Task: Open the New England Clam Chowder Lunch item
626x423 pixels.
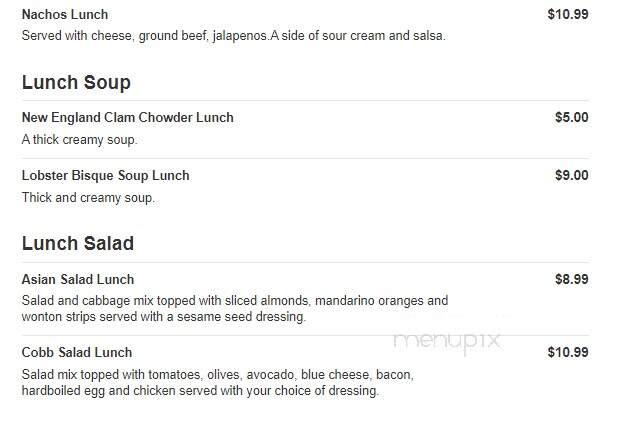Action: 127,117
